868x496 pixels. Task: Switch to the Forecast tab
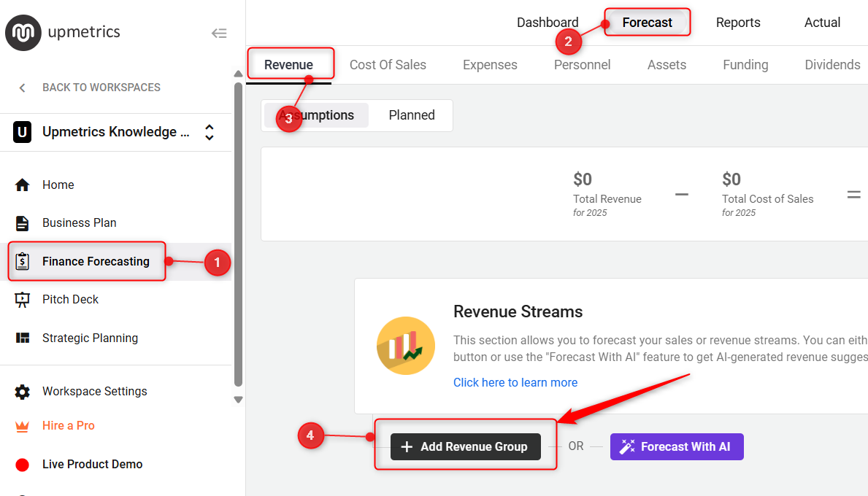(x=647, y=22)
